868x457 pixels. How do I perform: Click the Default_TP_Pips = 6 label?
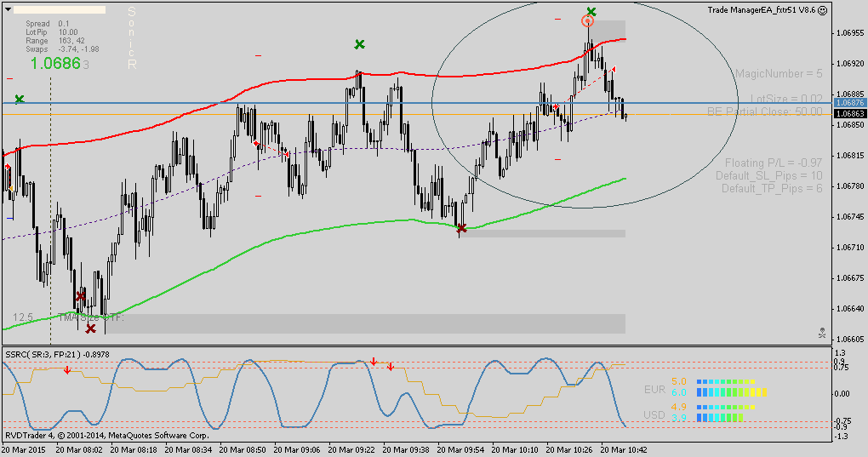(x=772, y=188)
